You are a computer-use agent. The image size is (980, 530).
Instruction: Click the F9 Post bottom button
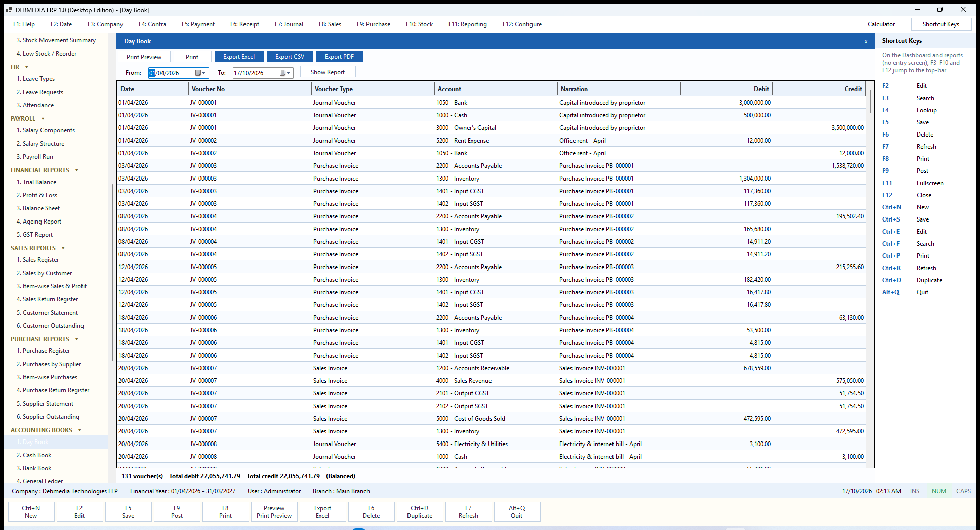pyautogui.click(x=177, y=512)
